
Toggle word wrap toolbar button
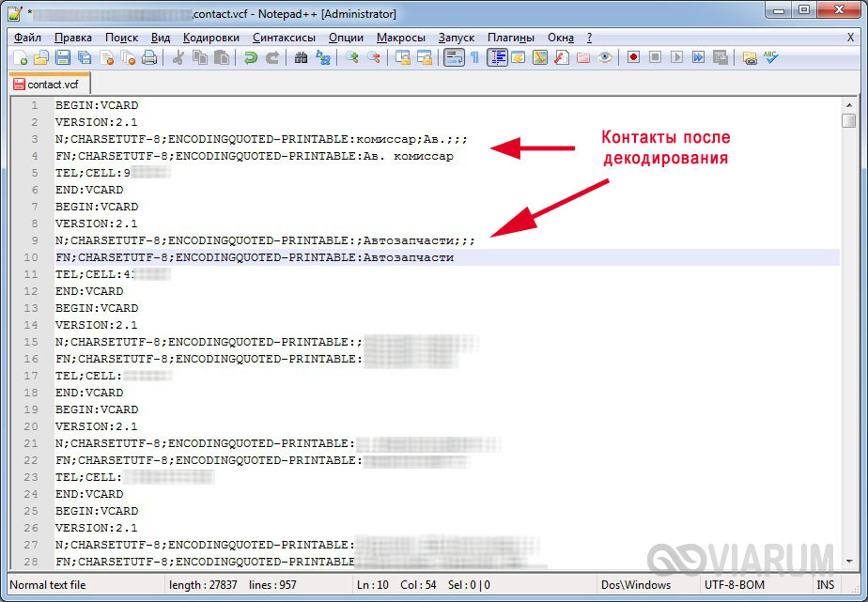point(454,58)
